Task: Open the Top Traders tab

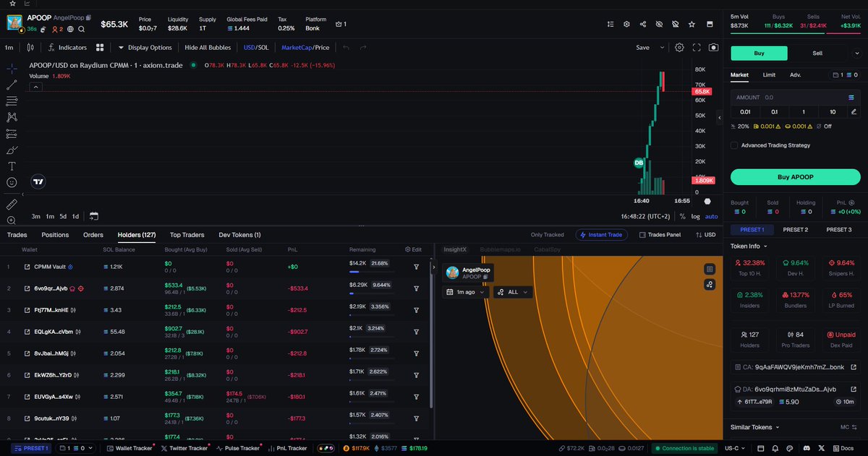Action: [187, 235]
